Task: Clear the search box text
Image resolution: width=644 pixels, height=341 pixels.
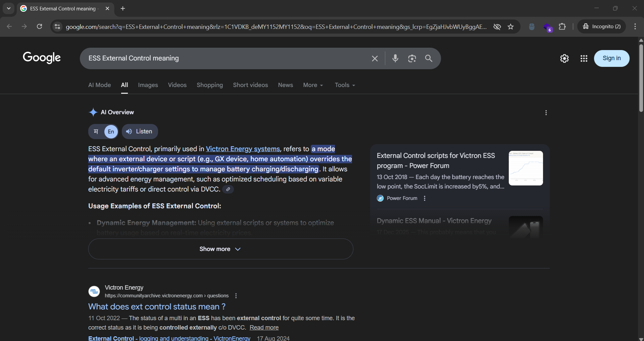Action: 375,58
